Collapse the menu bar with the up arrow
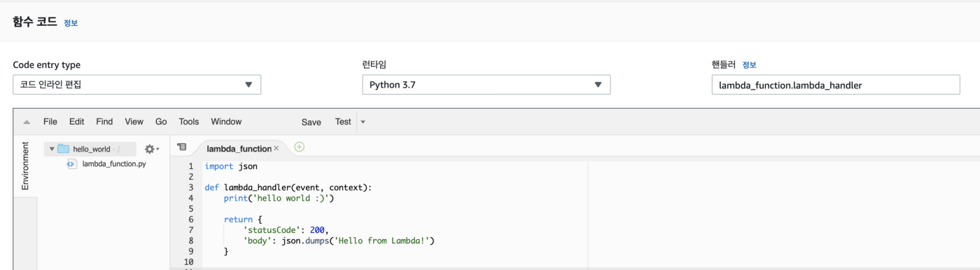This screenshot has height=270, width=980. click(27, 122)
